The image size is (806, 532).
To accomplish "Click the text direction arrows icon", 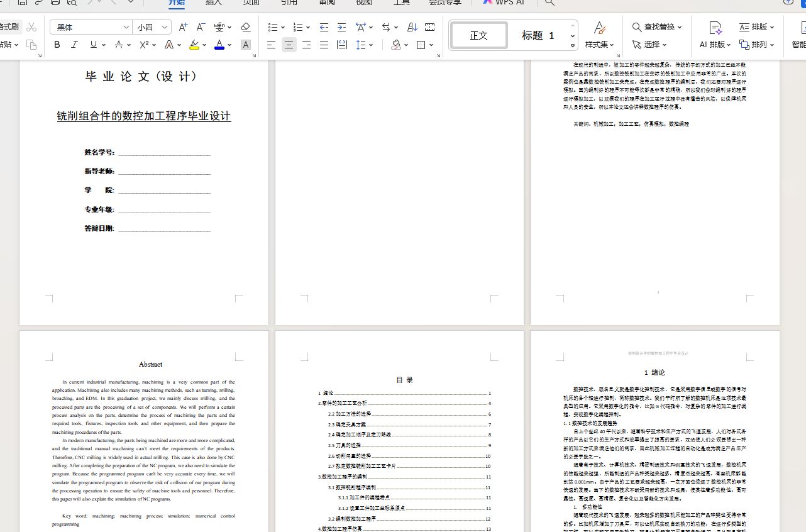I will [x=387, y=27].
